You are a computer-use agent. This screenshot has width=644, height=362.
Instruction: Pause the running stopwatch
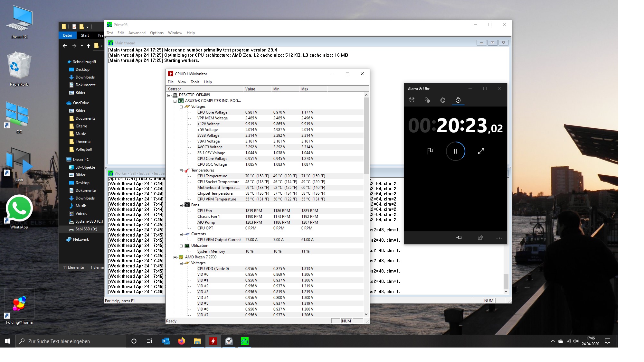point(455,151)
